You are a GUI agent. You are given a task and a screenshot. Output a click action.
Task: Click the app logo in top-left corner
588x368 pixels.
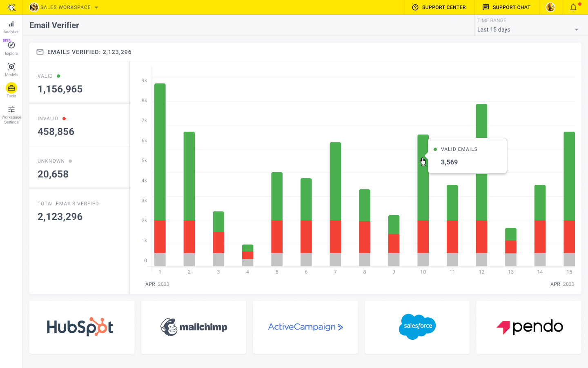[x=11, y=7]
